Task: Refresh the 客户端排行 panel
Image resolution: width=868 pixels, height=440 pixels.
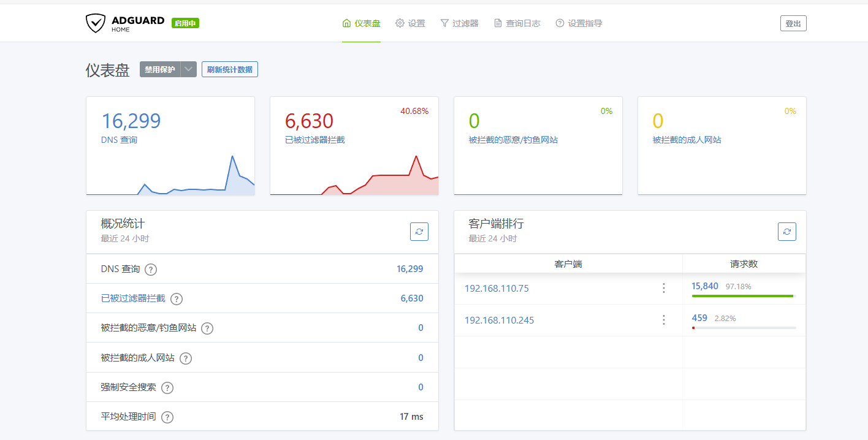Action: 787,232
